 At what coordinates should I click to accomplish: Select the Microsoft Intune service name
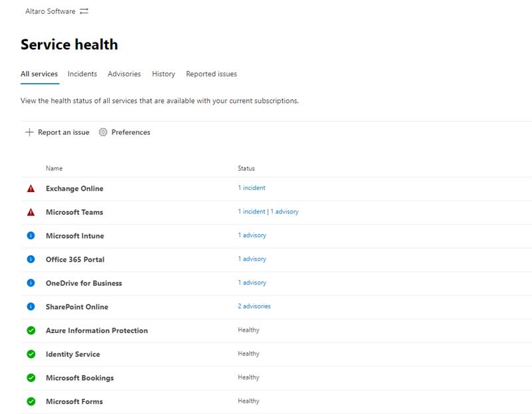[75, 236]
